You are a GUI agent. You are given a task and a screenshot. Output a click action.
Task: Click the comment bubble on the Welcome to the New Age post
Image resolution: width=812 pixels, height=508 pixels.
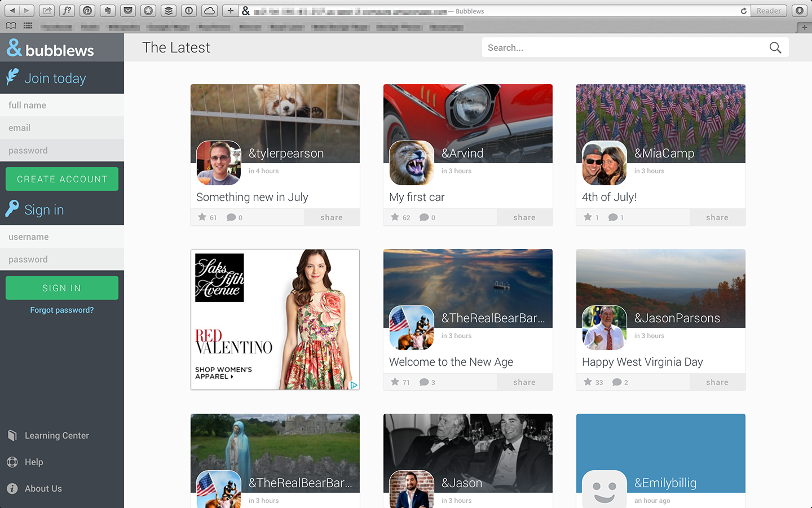424,382
